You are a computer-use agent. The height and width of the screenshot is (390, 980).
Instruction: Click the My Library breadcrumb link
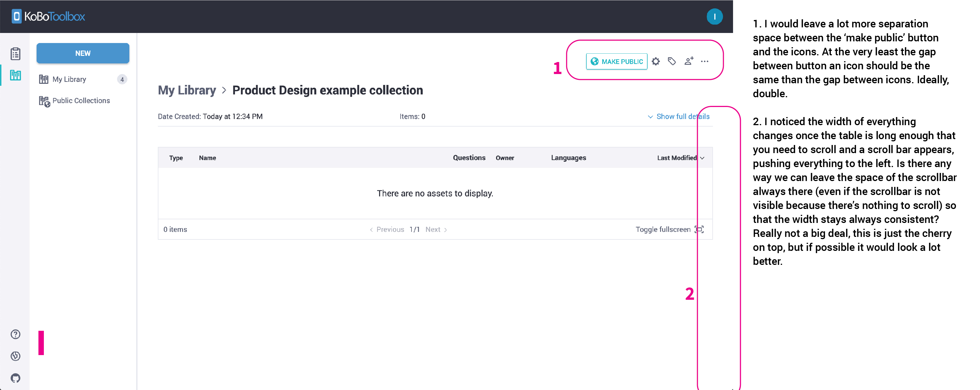[x=186, y=90]
